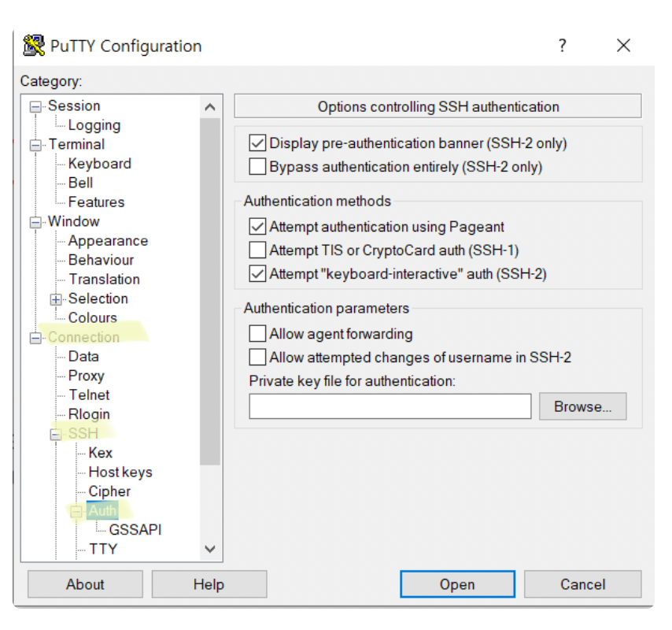Open Appearance settings category

(x=108, y=241)
